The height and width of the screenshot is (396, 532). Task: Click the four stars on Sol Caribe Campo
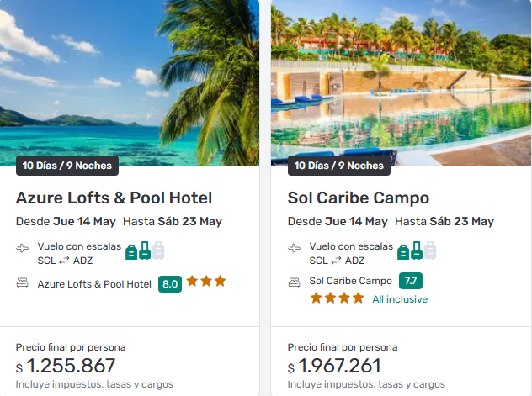click(x=337, y=298)
